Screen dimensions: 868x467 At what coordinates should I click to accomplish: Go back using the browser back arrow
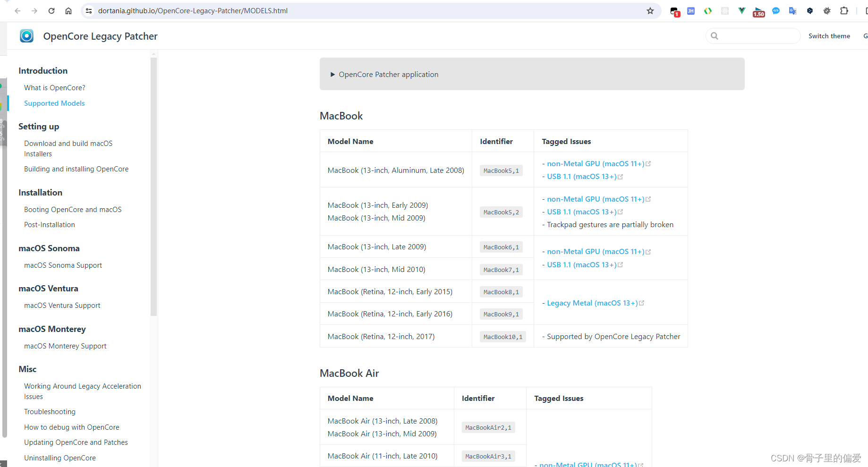17,11
